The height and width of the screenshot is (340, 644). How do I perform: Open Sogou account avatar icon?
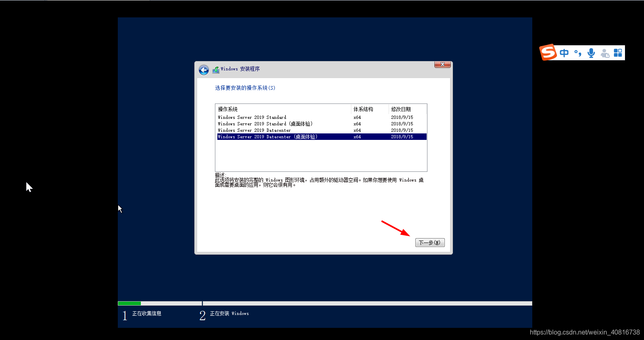point(605,53)
